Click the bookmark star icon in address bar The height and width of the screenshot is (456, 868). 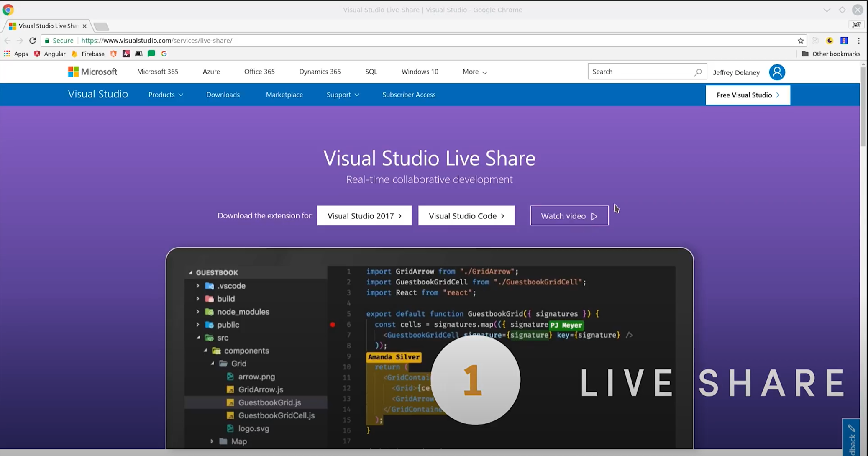coord(800,41)
